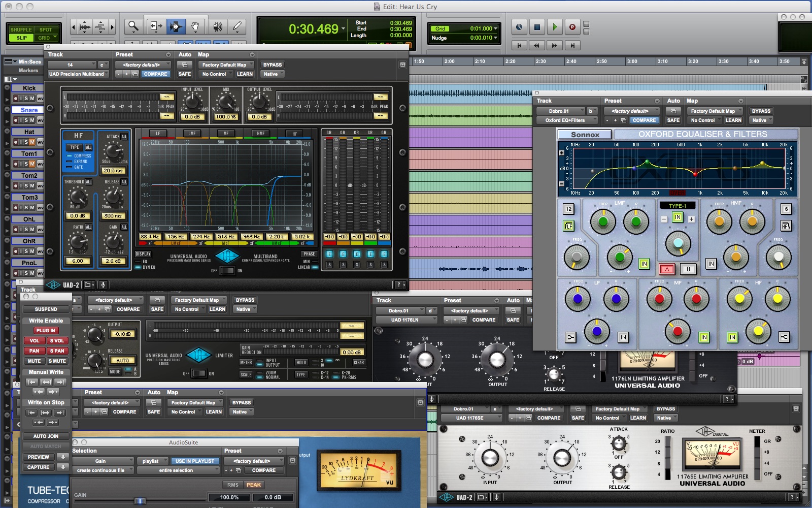
Task: Click the green Play transport button
Action: coord(555,27)
